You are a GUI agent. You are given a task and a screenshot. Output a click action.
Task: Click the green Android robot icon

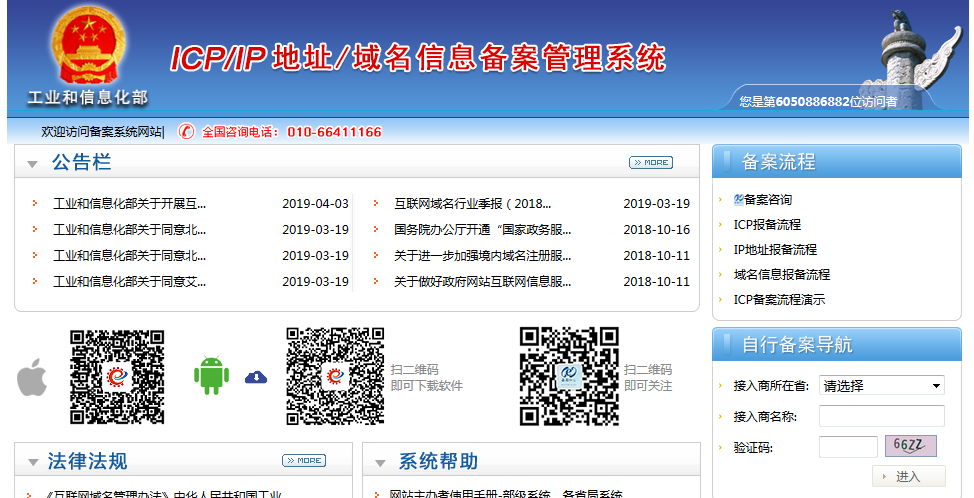point(211,376)
